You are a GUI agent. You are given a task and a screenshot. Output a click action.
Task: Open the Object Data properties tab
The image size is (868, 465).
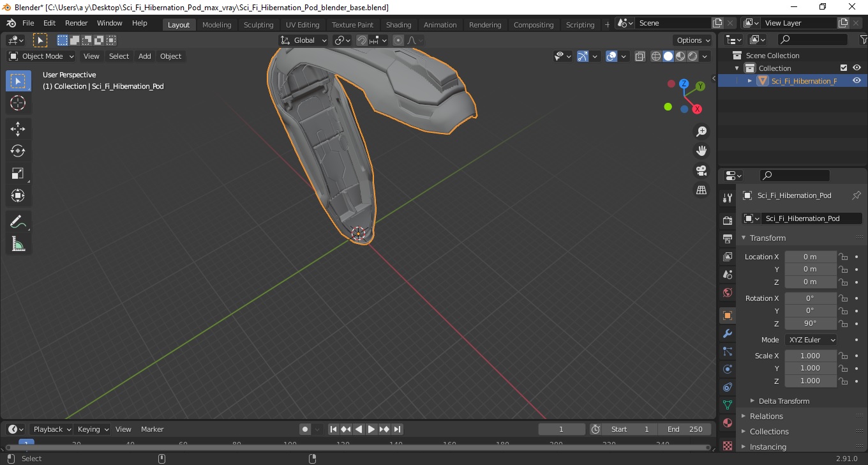[x=727, y=405]
